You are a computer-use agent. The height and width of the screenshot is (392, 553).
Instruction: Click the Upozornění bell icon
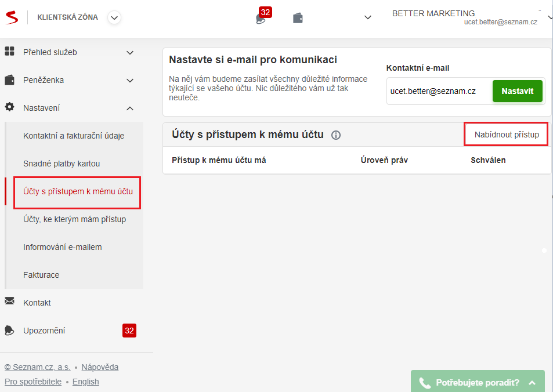click(9, 331)
